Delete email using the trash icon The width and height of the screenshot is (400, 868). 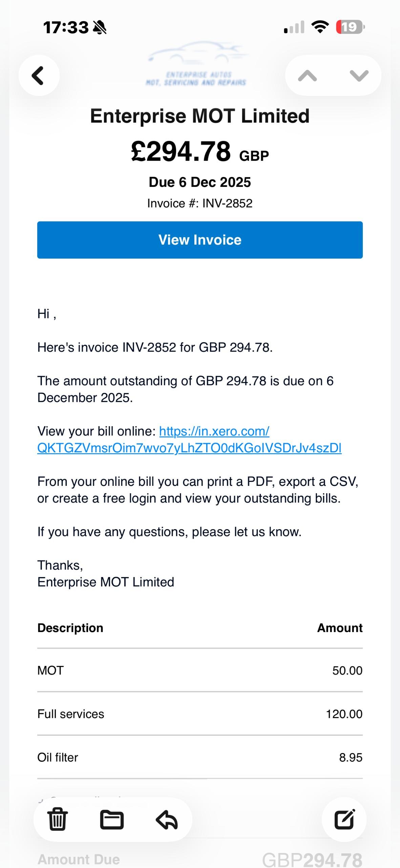(x=57, y=819)
